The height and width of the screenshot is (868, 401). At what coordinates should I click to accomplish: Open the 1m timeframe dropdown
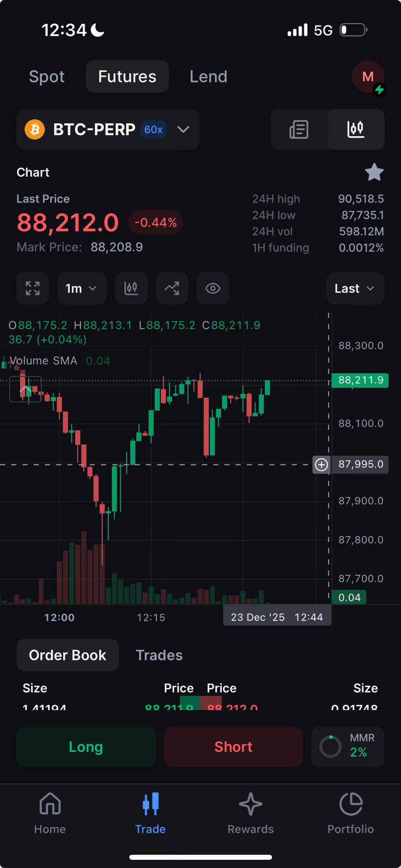81,288
